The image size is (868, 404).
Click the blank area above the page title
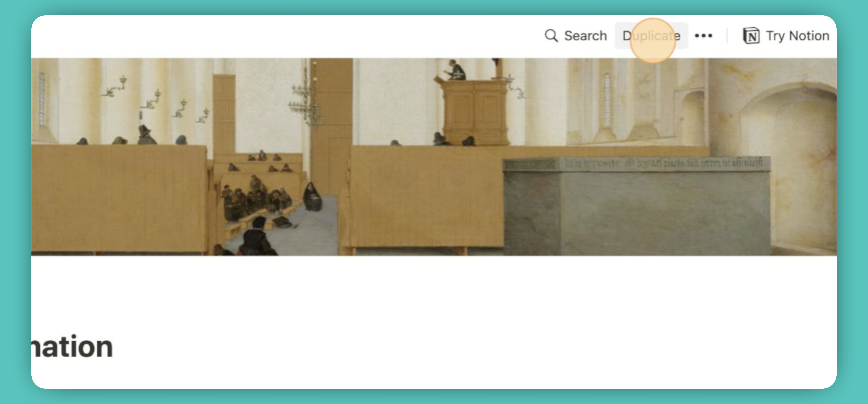coord(434,293)
